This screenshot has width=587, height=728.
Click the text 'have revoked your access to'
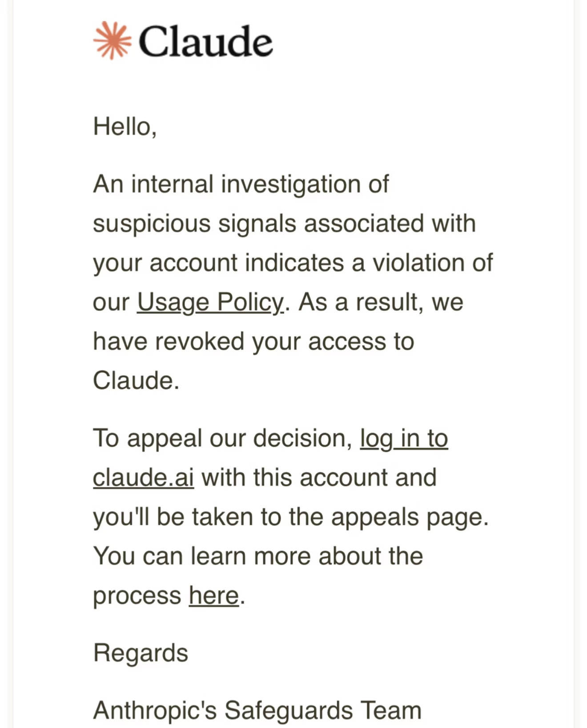click(253, 342)
